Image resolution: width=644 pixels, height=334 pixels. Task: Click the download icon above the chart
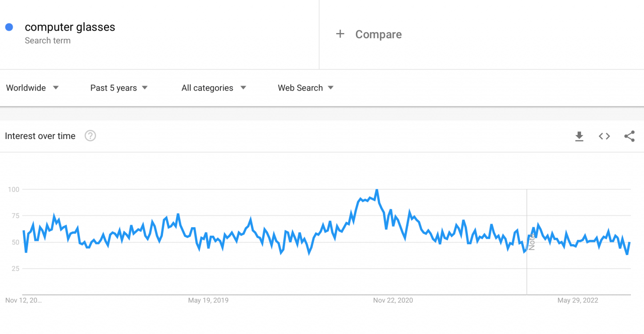pyautogui.click(x=579, y=136)
